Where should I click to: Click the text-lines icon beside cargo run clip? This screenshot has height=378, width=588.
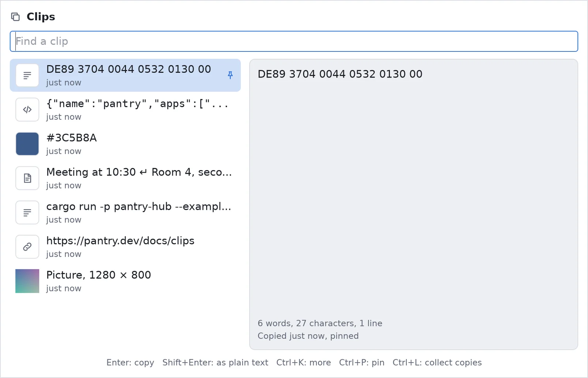[27, 212]
